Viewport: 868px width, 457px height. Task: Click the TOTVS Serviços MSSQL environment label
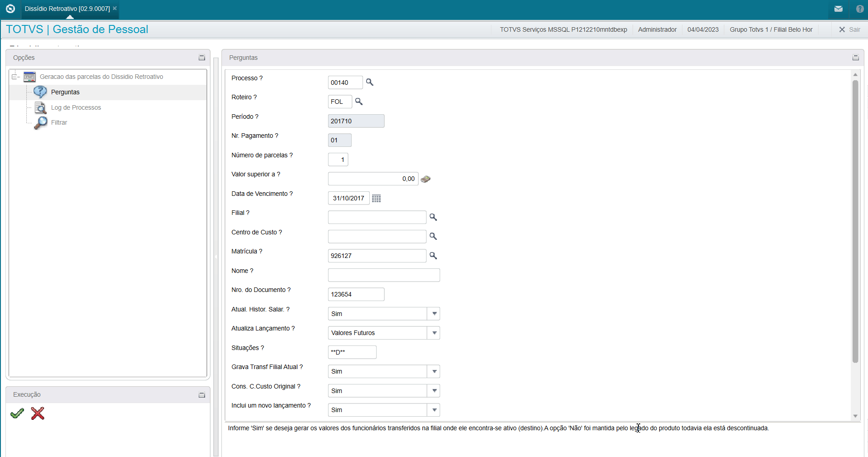pyautogui.click(x=564, y=29)
